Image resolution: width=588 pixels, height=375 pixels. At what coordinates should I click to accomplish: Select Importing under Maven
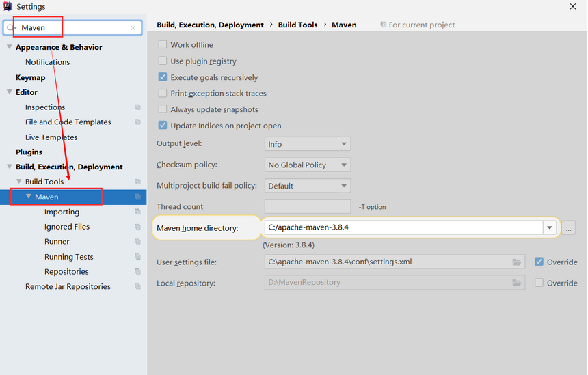[x=62, y=212]
